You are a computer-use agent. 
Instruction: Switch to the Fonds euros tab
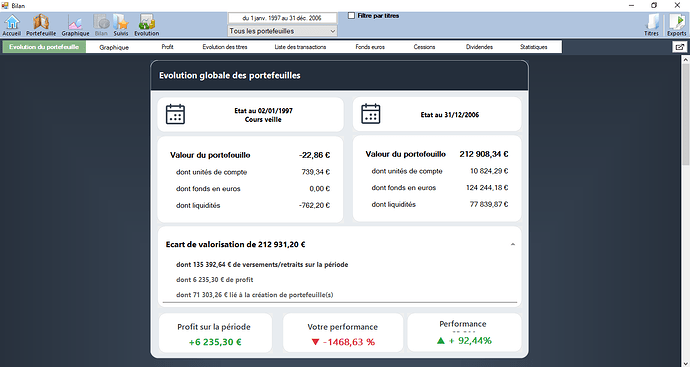pos(370,47)
